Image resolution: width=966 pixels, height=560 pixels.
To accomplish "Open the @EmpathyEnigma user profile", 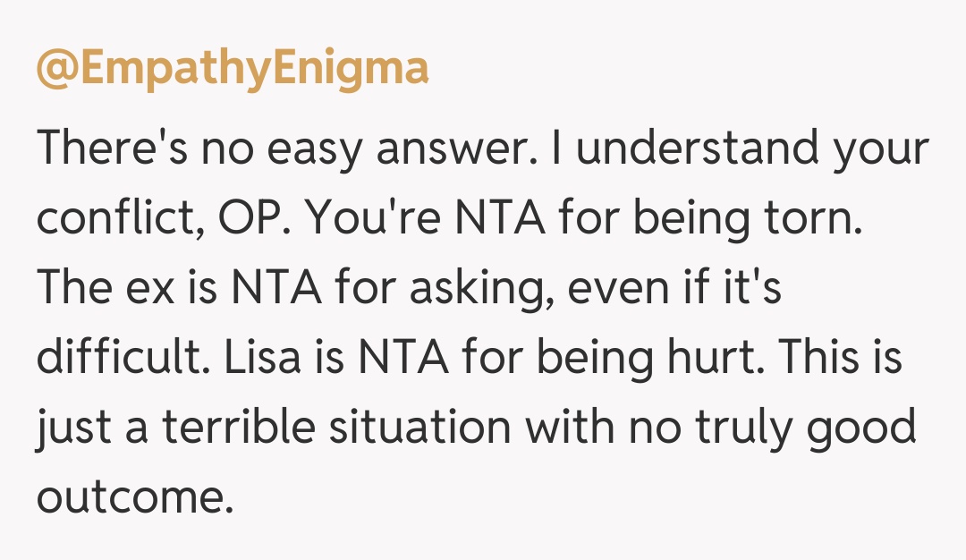I will click(233, 69).
